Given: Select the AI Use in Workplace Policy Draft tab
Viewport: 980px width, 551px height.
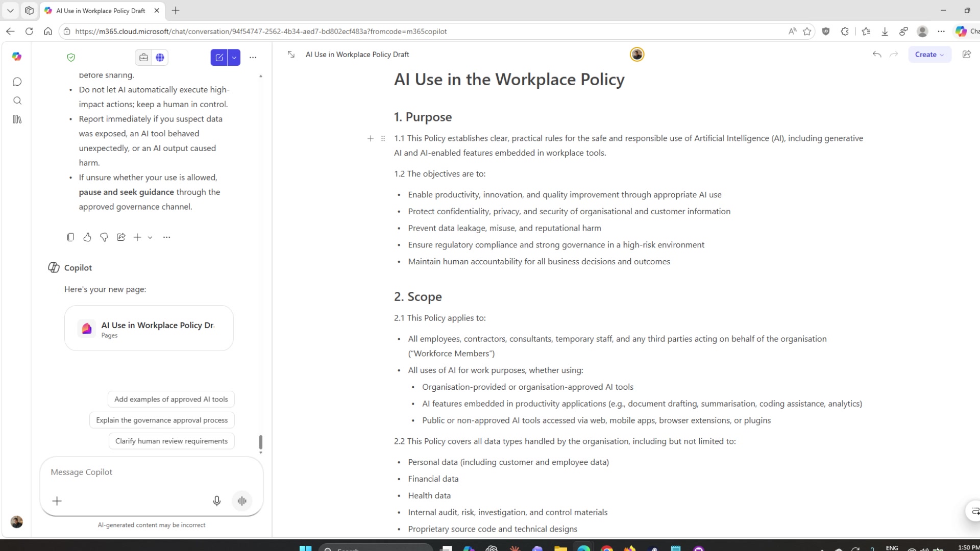Looking at the screenshot, I should tap(102, 11).
